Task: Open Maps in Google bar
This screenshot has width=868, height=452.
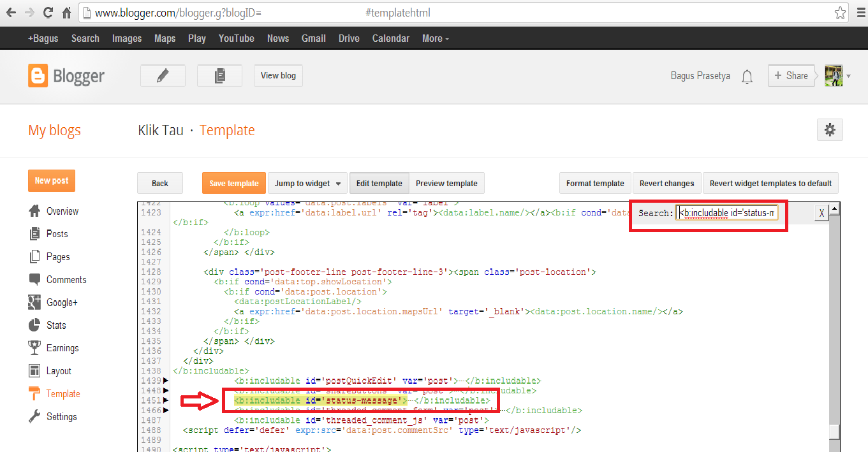Action: coord(165,38)
